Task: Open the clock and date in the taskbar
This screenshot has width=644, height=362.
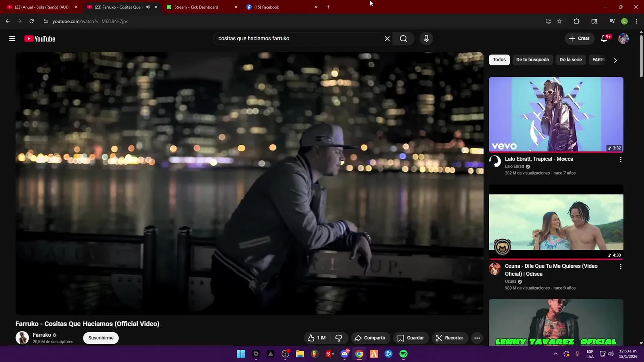Action: point(628,354)
